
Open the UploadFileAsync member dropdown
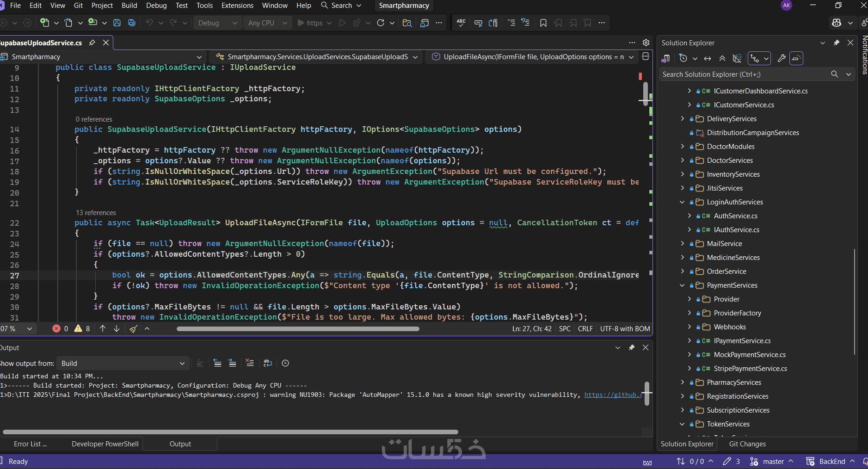point(533,56)
